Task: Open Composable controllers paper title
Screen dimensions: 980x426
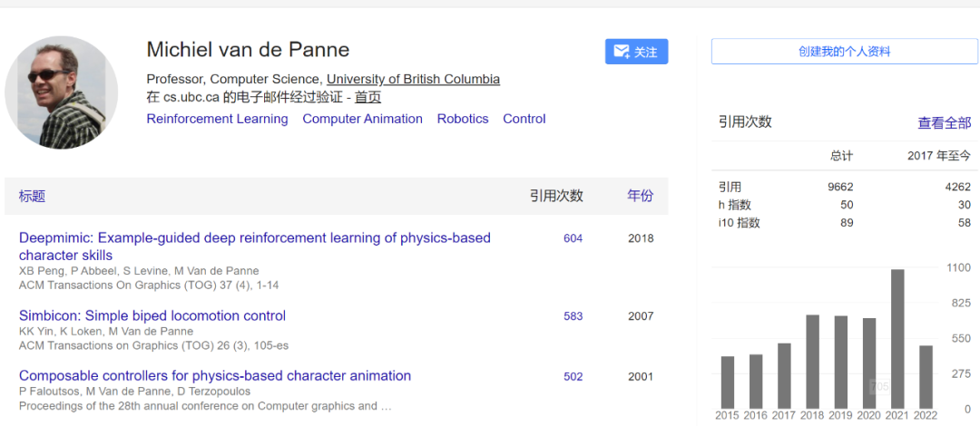Action: (215, 376)
